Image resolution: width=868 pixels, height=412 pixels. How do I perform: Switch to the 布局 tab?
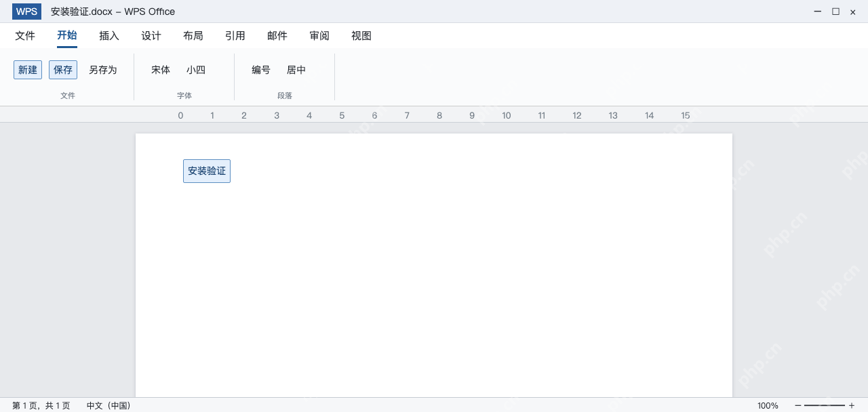193,36
